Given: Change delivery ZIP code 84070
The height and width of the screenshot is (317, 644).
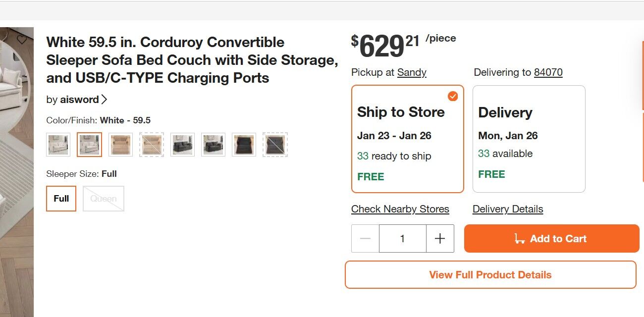Looking at the screenshot, I should tap(548, 72).
